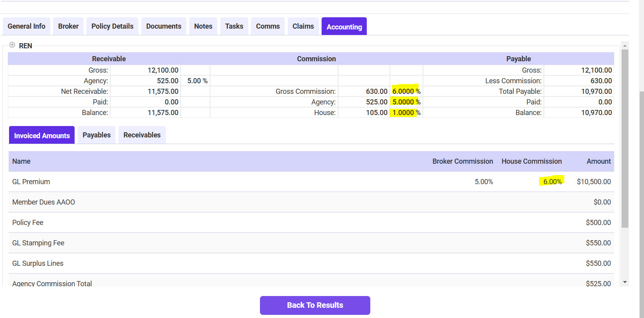
Task: Select the Policy Fee row
Action: [311, 223]
